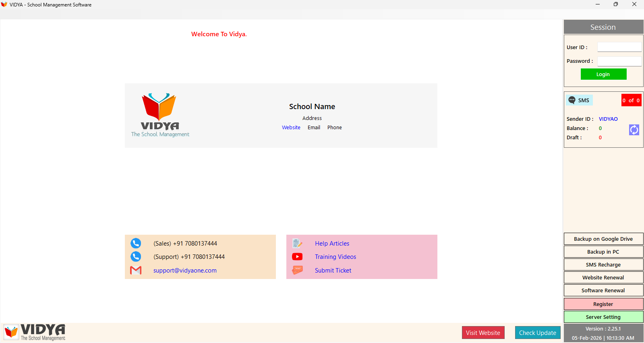
Task: Focus the User ID input field
Action: (x=619, y=47)
